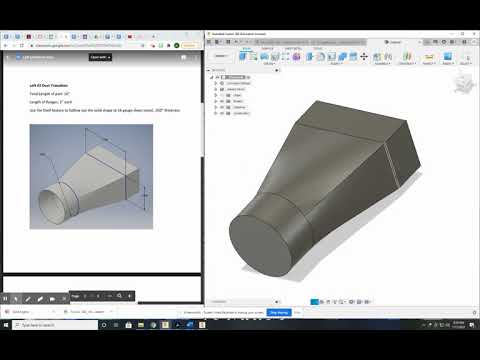The height and width of the screenshot is (360, 480).
Task: Open the Windows Start menu
Action: coord(6,325)
